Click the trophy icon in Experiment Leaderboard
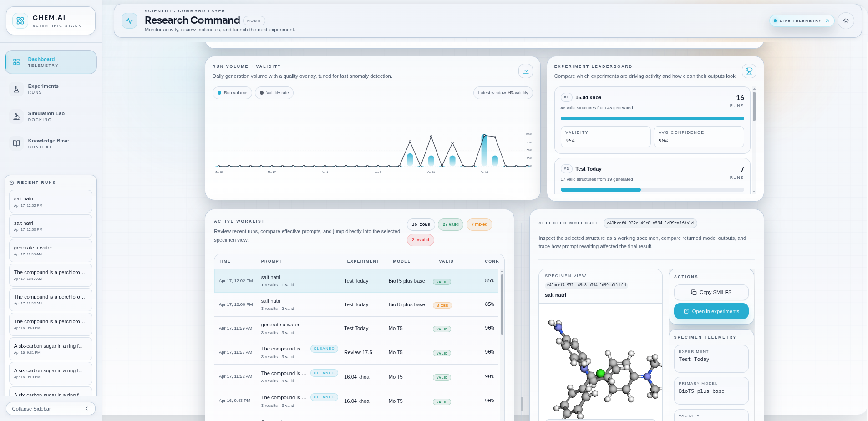868x421 pixels. click(x=749, y=71)
